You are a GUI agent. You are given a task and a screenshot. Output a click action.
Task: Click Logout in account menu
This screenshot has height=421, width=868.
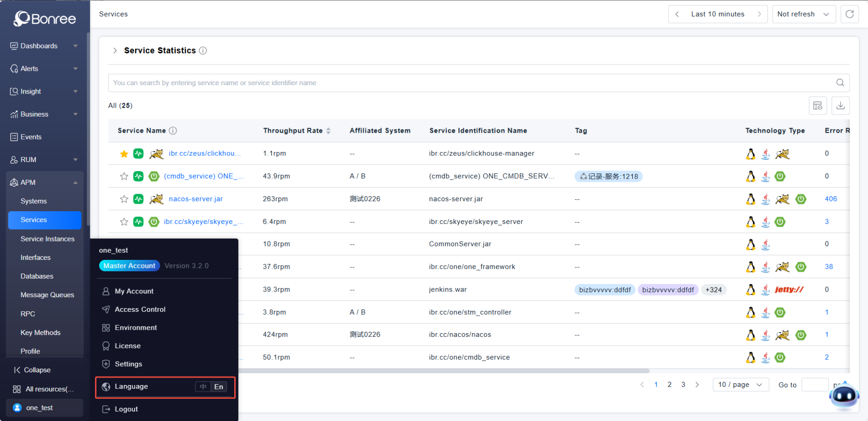pyautogui.click(x=126, y=409)
